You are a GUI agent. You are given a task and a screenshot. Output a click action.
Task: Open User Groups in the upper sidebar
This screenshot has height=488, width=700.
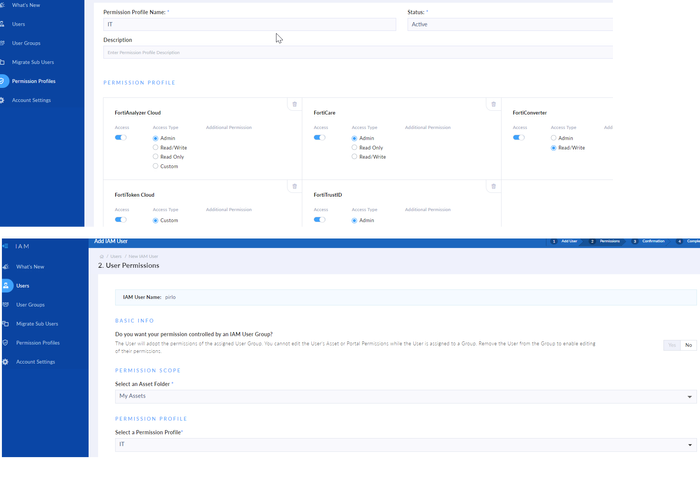26,43
